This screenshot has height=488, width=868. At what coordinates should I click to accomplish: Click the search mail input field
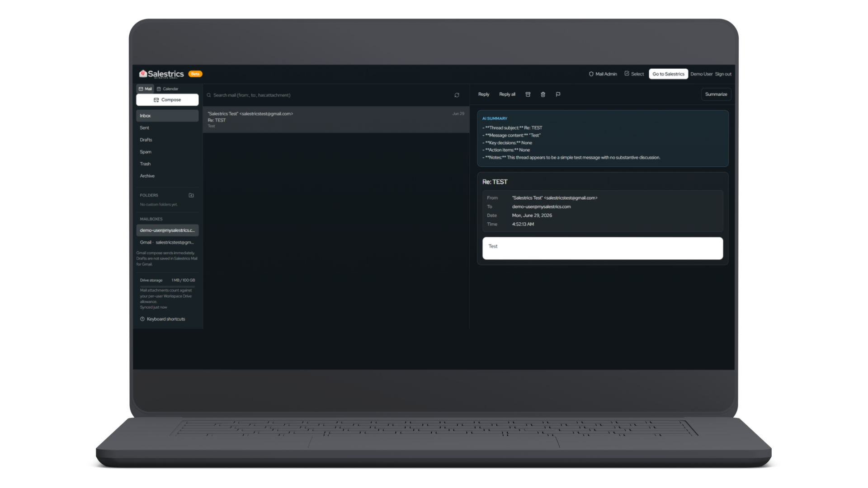(x=330, y=95)
